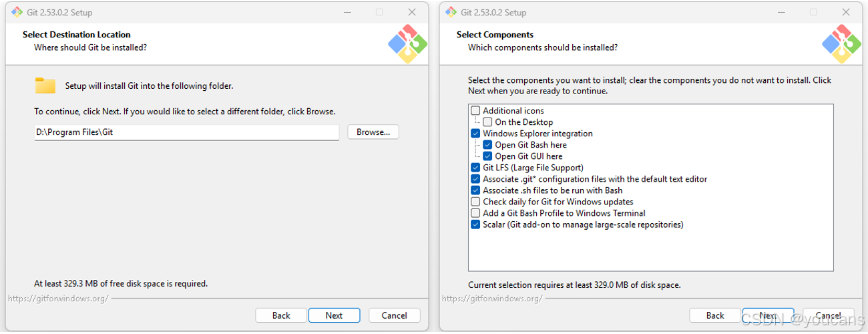Viewport: 868px width, 334px height.
Task: Click the Git title bar icon of left window
Action: point(17,12)
